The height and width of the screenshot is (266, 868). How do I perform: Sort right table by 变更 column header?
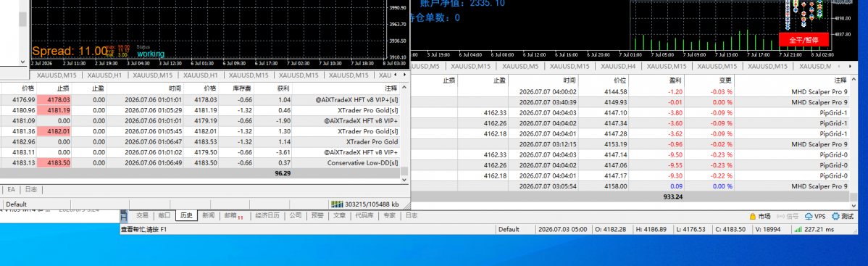pos(709,80)
